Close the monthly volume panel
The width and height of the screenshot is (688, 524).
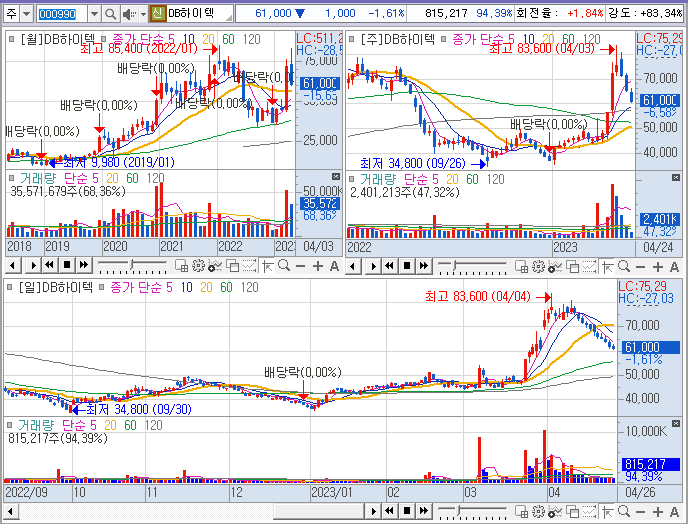(x=336, y=176)
